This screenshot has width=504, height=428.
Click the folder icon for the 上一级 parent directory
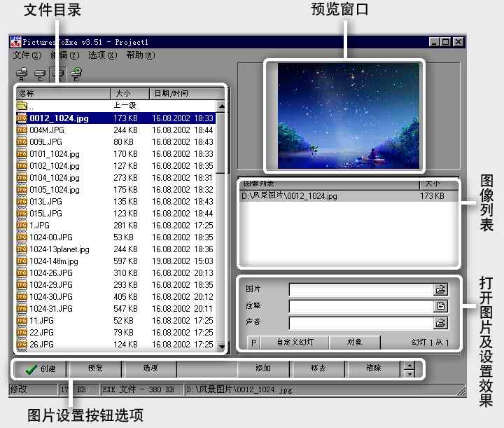pyautogui.click(x=22, y=105)
